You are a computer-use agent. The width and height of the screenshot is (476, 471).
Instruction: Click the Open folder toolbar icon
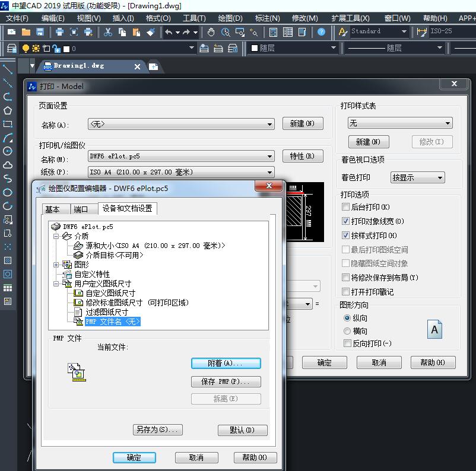pos(26,31)
